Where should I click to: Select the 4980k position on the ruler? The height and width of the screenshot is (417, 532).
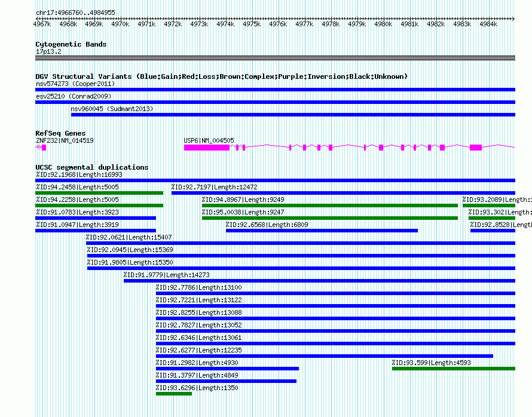pyautogui.click(x=383, y=24)
